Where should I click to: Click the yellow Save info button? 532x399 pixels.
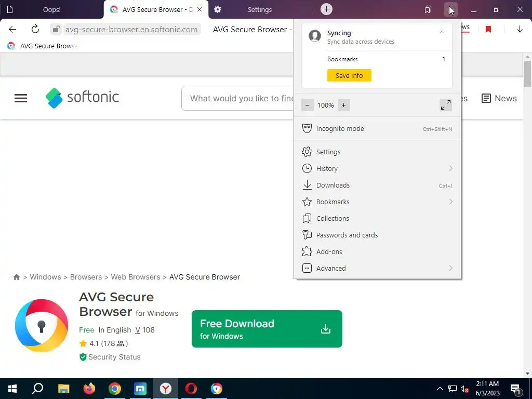(x=349, y=75)
